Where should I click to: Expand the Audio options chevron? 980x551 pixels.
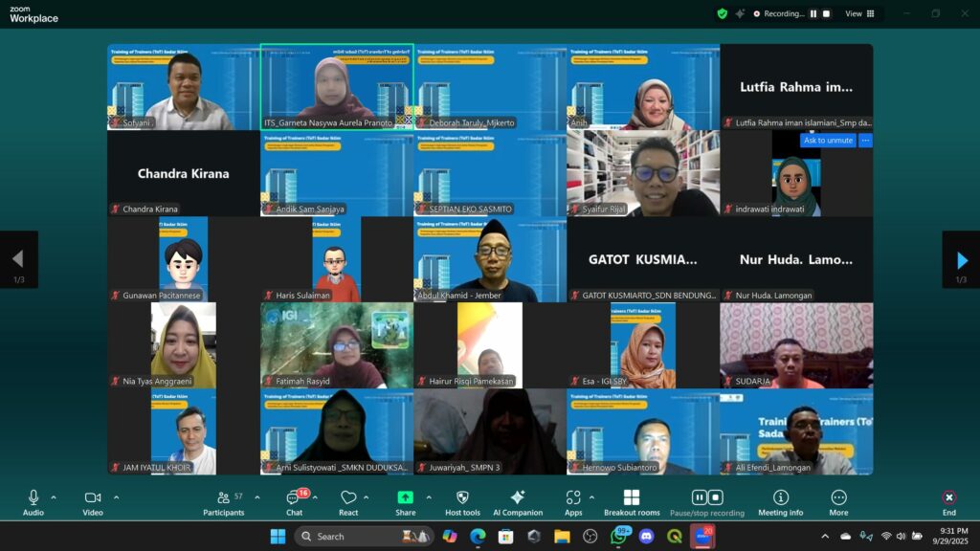[x=54, y=497]
